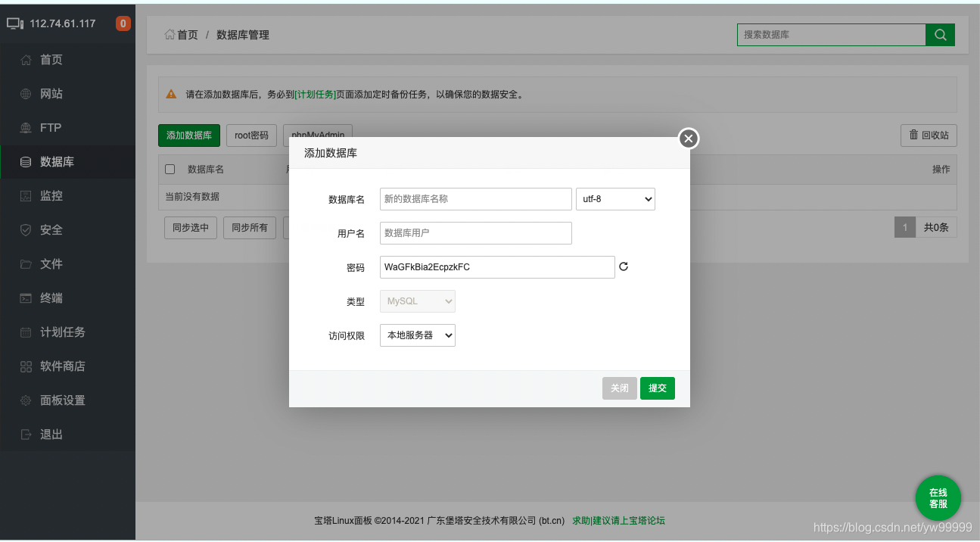Click the website globe icon in sidebar
This screenshot has height=542, width=980.
26,94
